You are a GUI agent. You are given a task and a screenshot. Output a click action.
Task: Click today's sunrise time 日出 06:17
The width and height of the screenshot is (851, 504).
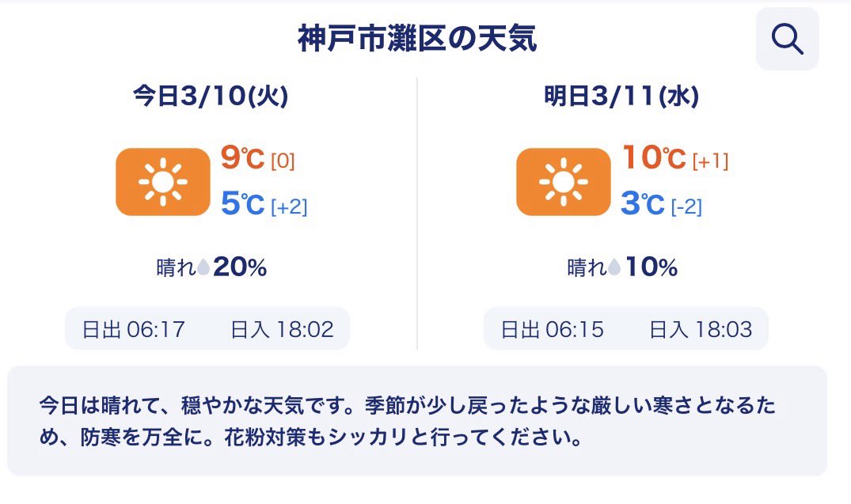coord(134,329)
